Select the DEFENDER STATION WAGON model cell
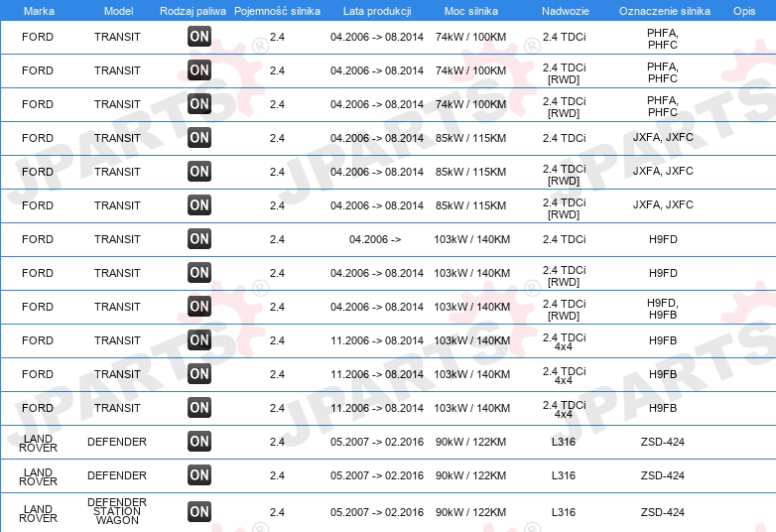 117,511
